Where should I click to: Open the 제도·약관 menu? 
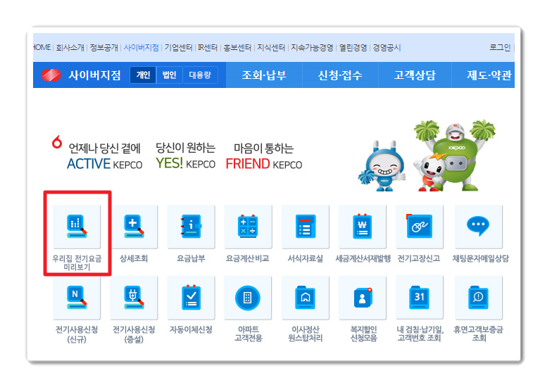coord(489,75)
